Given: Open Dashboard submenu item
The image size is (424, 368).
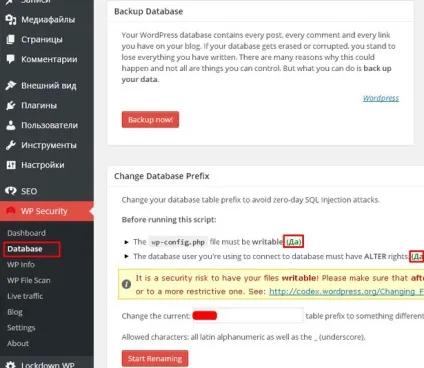Looking at the screenshot, I should point(27,233).
